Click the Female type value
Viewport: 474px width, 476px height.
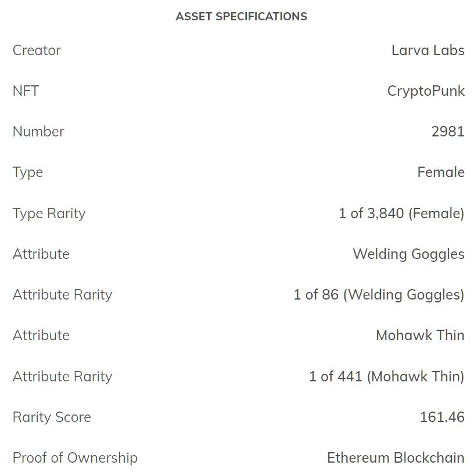[x=440, y=172]
